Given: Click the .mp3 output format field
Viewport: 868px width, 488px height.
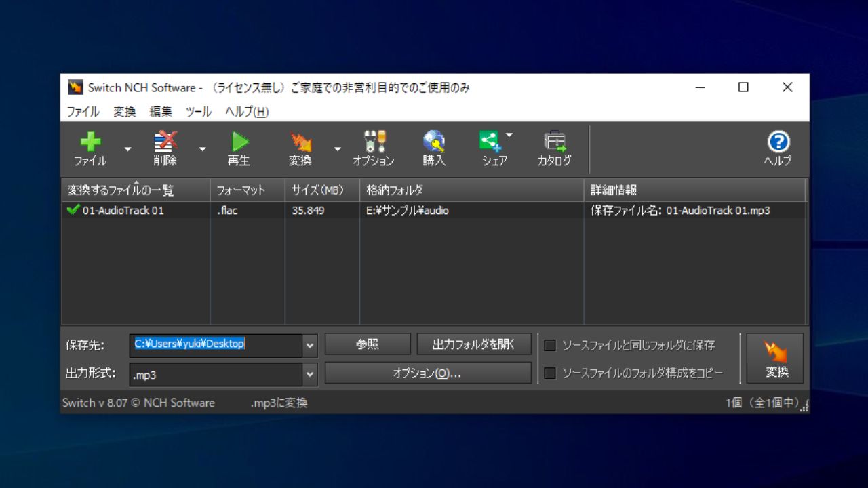Looking at the screenshot, I should click(x=216, y=374).
